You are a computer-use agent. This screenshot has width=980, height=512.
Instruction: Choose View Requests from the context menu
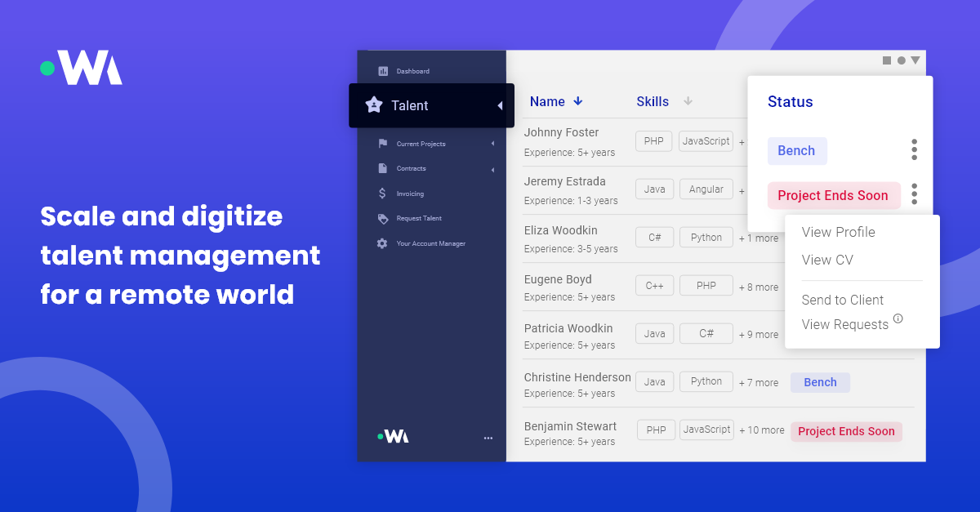(x=845, y=324)
